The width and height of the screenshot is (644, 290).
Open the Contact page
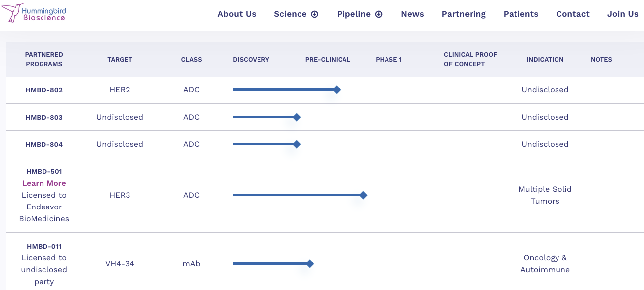(573, 14)
